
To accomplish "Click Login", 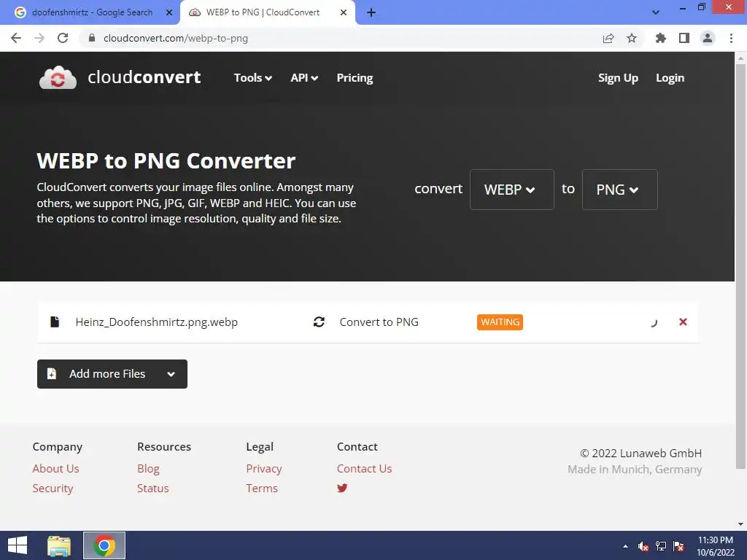I will [x=670, y=77].
